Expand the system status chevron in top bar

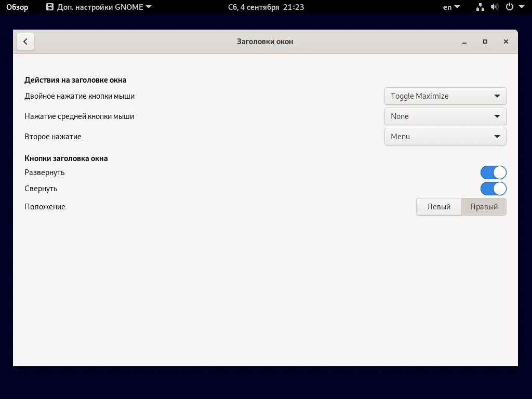(521, 7)
